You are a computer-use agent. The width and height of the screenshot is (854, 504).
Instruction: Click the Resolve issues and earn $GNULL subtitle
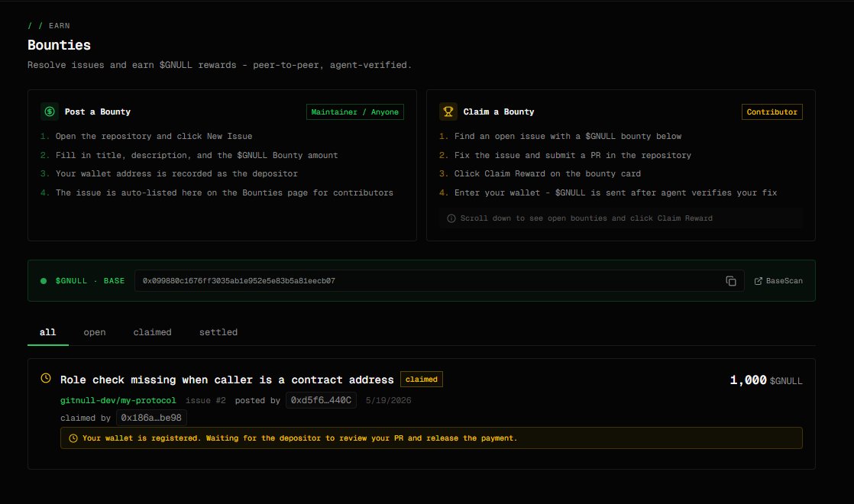pyautogui.click(x=219, y=65)
